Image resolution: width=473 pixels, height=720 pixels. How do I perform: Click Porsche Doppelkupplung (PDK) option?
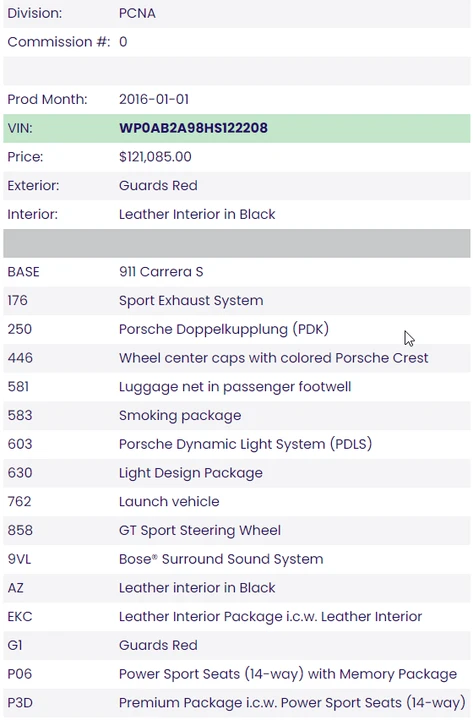pos(224,329)
